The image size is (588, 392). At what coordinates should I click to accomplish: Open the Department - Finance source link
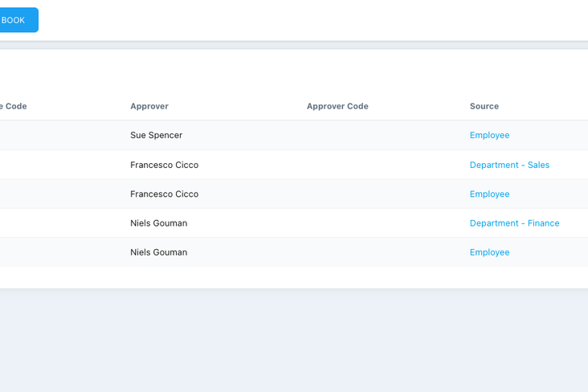pos(514,223)
